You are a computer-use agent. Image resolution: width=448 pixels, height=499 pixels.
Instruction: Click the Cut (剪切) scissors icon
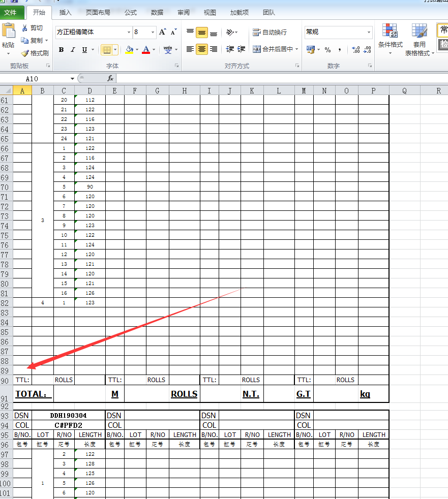pos(25,28)
